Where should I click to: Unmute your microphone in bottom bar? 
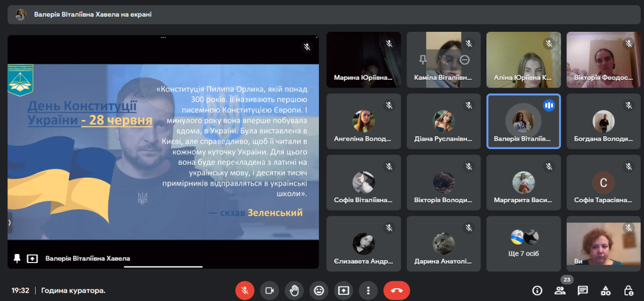point(245,291)
